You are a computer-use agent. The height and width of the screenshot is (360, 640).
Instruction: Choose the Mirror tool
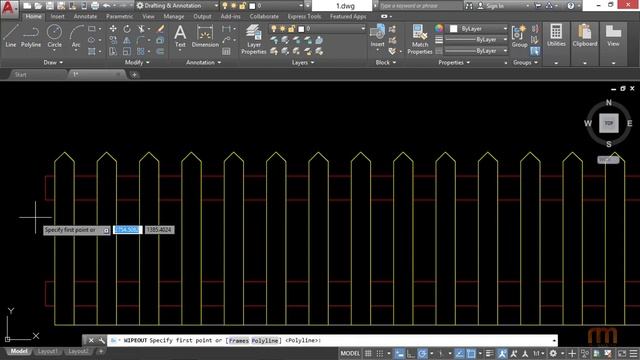coord(127,40)
